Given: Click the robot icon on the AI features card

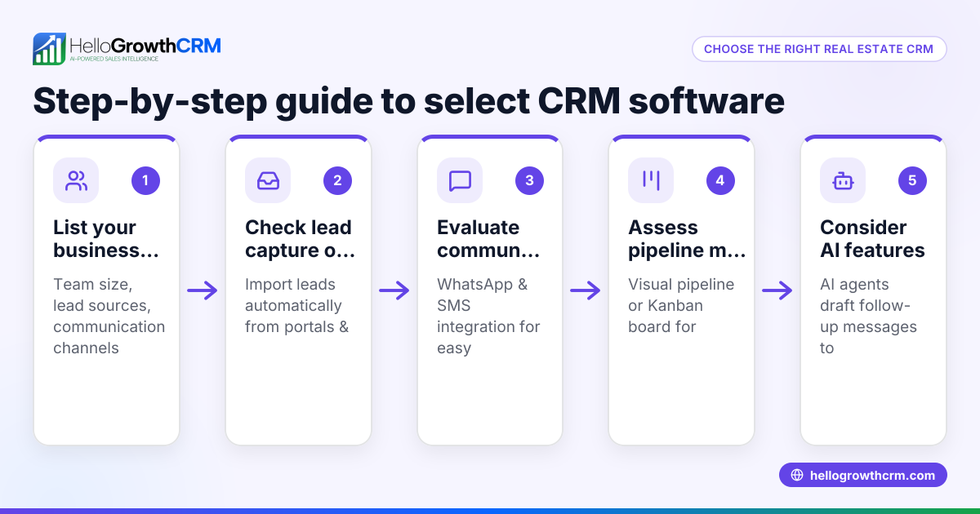Looking at the screenshot, I should pyautogui.click(x=843, y=180).
